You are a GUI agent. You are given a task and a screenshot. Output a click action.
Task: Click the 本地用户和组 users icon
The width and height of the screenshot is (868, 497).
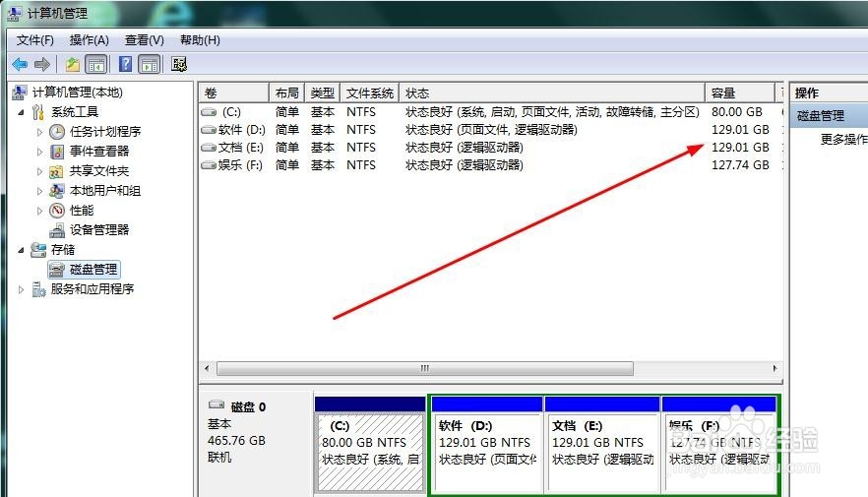(x=56, y=191)
